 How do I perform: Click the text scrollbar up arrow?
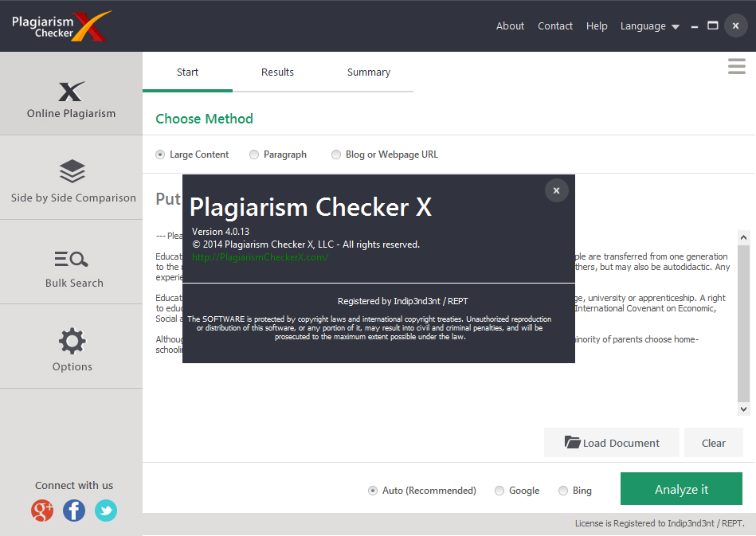click(743, 237)
